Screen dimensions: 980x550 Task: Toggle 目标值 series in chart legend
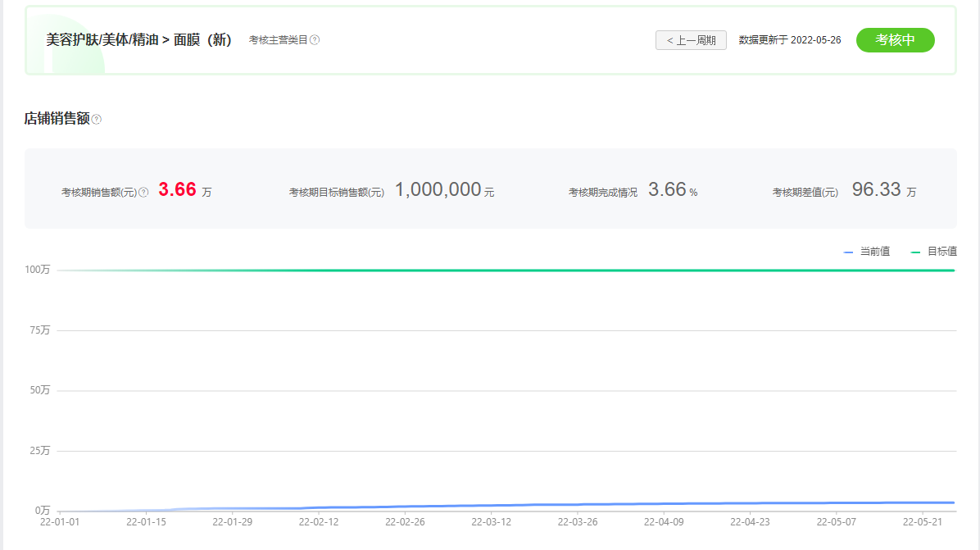[x=934, y=252]
